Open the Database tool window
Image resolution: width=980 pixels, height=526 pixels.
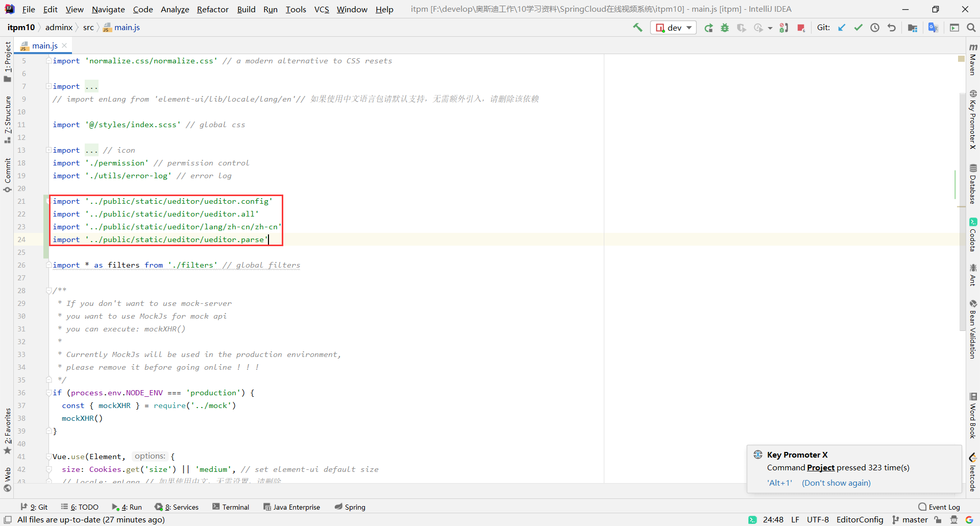coord(974,184)
